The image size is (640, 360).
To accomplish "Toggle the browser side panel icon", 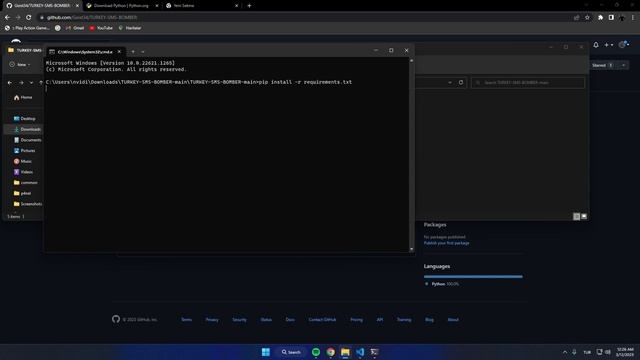I will [611, 18].
